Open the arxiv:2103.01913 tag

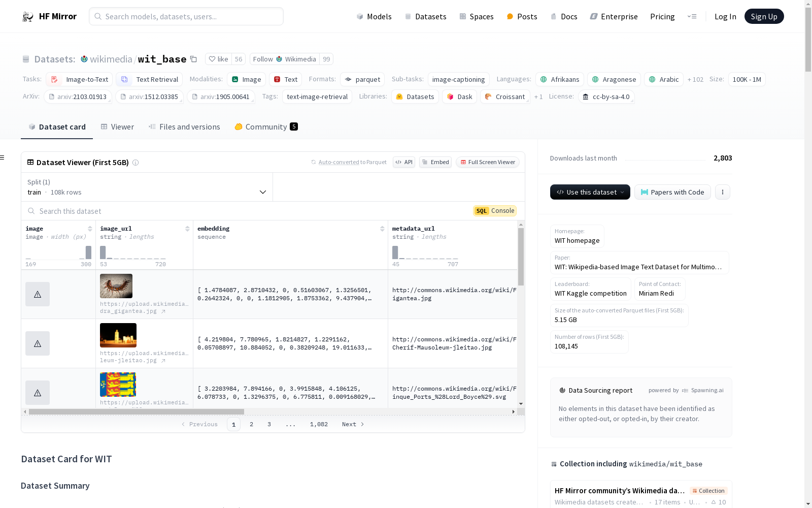(78, 97)
